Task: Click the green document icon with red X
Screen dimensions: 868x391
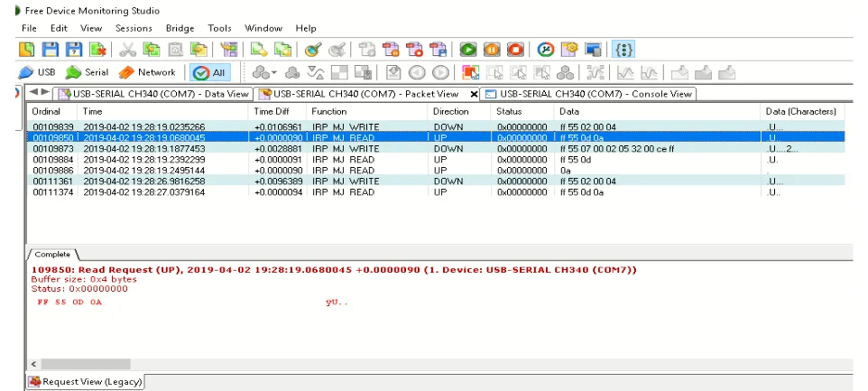Action: pyautogui.click(x=98, y=50)
